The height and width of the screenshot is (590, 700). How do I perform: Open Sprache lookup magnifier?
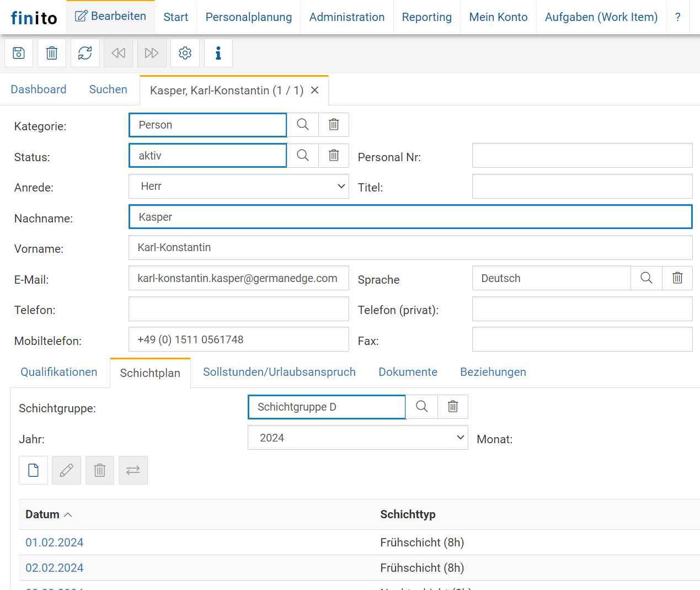(646, 278)
